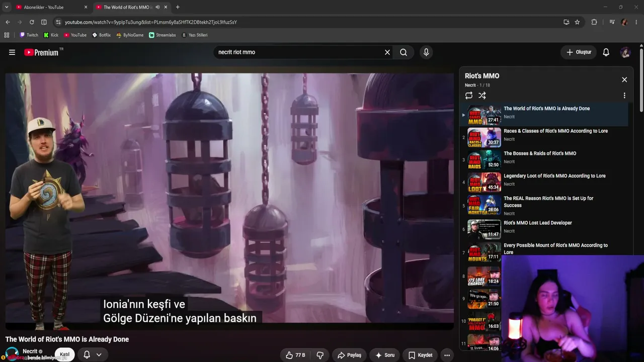This screenshot has height=362, width=644.
Task: Share the video with Paylaş
Action: click(349, 355)
